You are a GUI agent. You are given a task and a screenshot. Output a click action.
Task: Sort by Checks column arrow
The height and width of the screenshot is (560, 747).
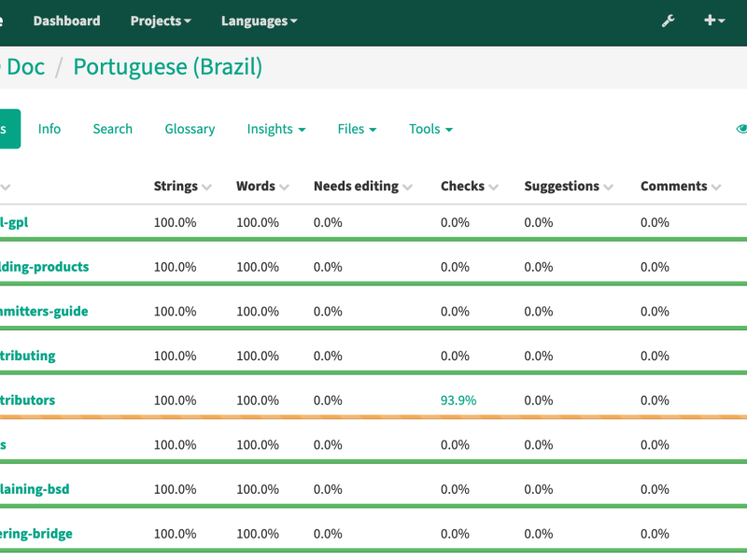[494, 188]
